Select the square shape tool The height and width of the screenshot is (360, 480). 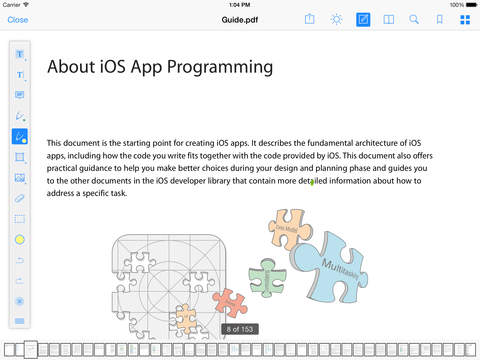pos(20,157)
